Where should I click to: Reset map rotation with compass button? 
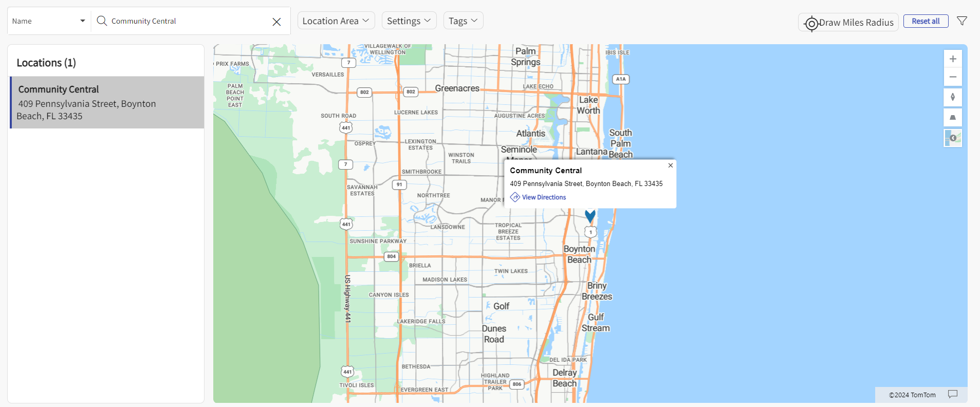pos(952,97)
